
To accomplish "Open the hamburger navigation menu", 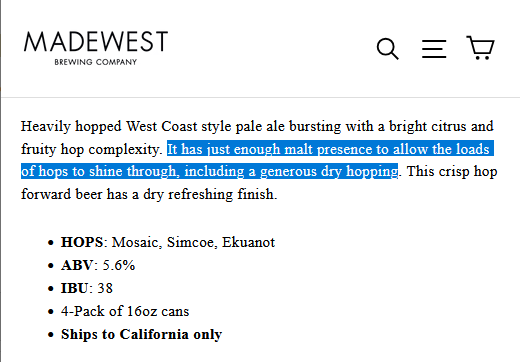I will pyautogui.click(x=434, y=49).
